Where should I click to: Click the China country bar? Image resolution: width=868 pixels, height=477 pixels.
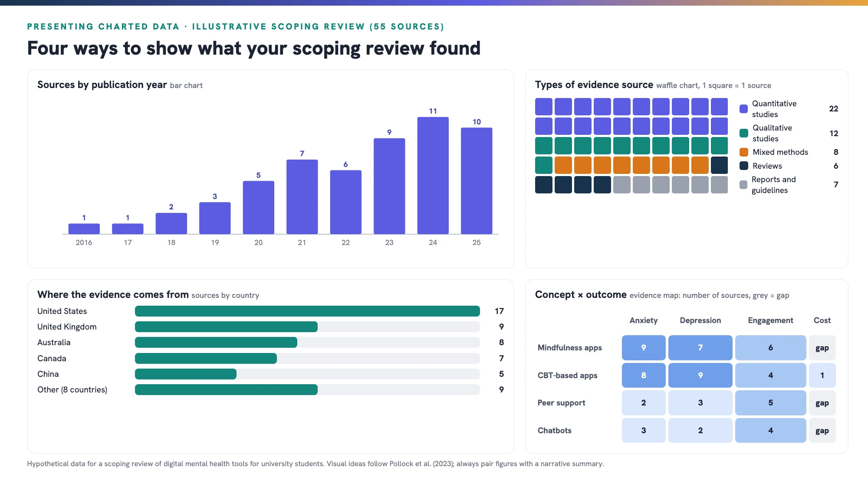(186, 374)
